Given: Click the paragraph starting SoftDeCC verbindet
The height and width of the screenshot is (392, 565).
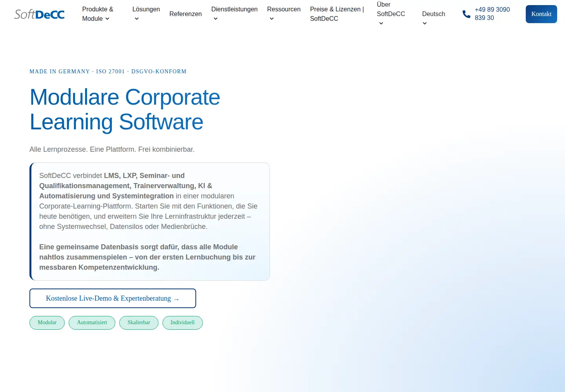Looking at the screenshot, I should point(148,201).
